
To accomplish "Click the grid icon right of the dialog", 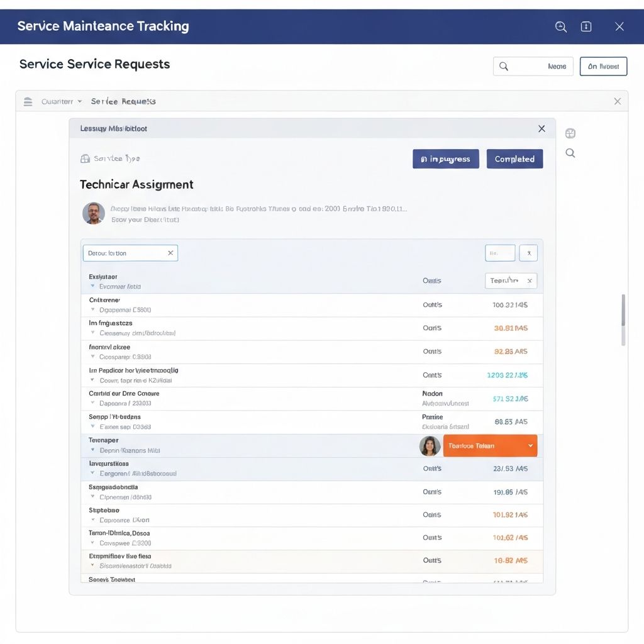I will point(570,133).
